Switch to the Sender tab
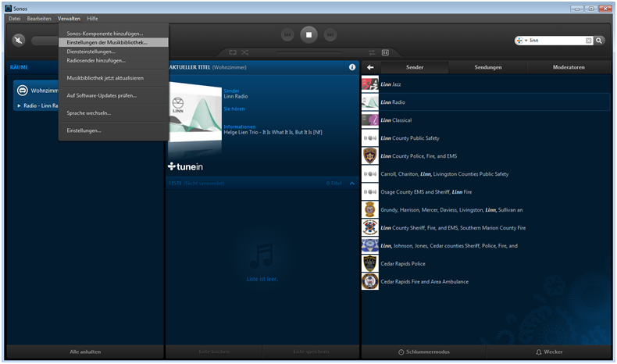617x364 pixels. (415, 67)
